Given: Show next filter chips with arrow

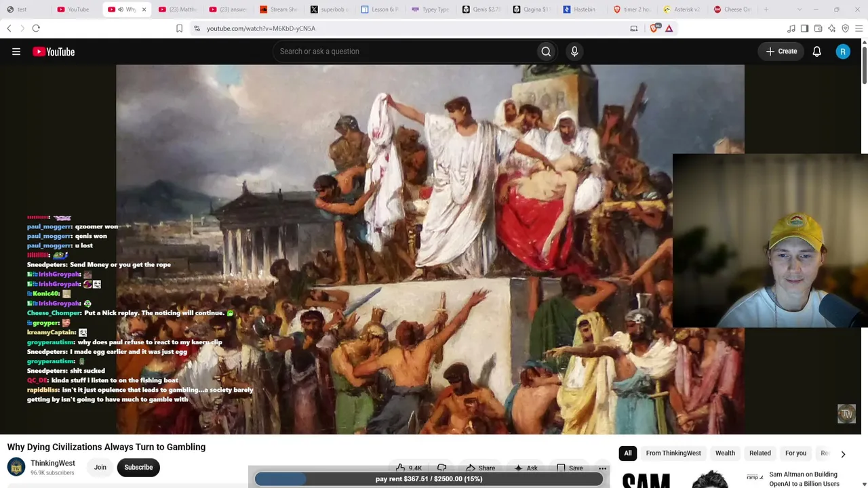Looking at the screenshot, I should pos(843,453).
